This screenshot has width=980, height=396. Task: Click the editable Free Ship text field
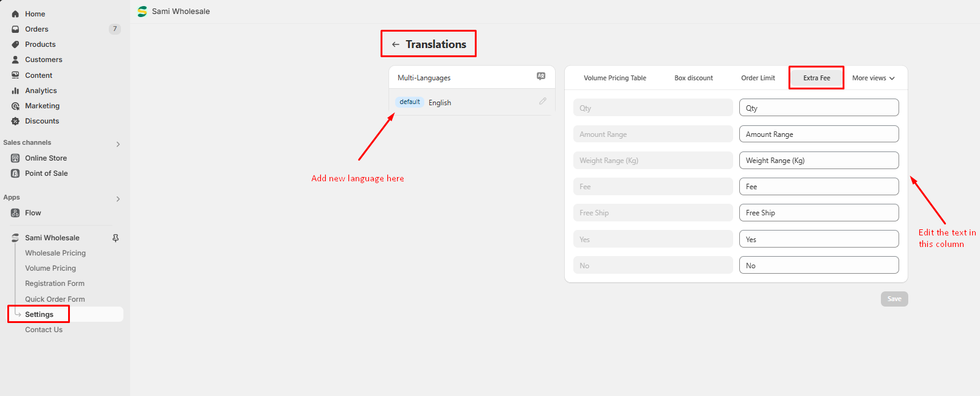(818, 213)
